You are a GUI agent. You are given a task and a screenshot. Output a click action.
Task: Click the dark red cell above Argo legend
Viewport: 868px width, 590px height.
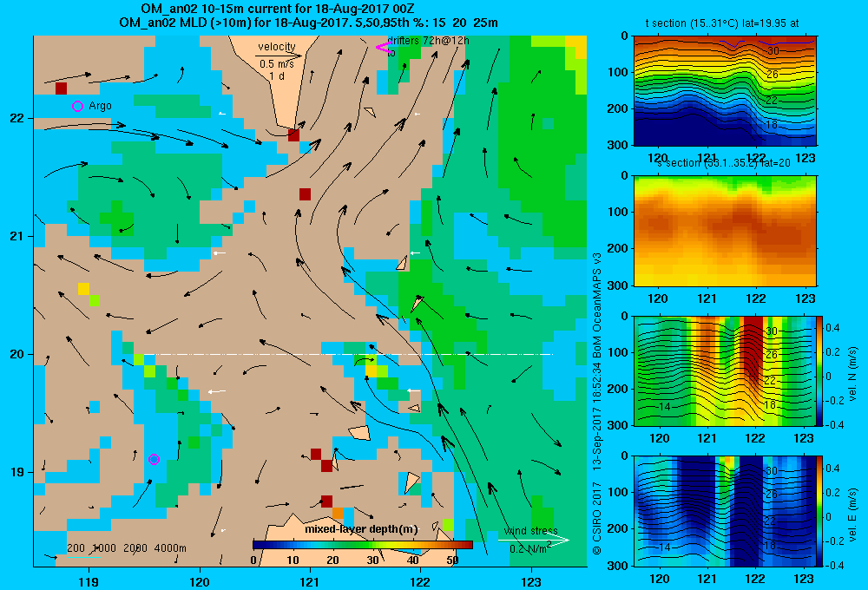(61, 88)
